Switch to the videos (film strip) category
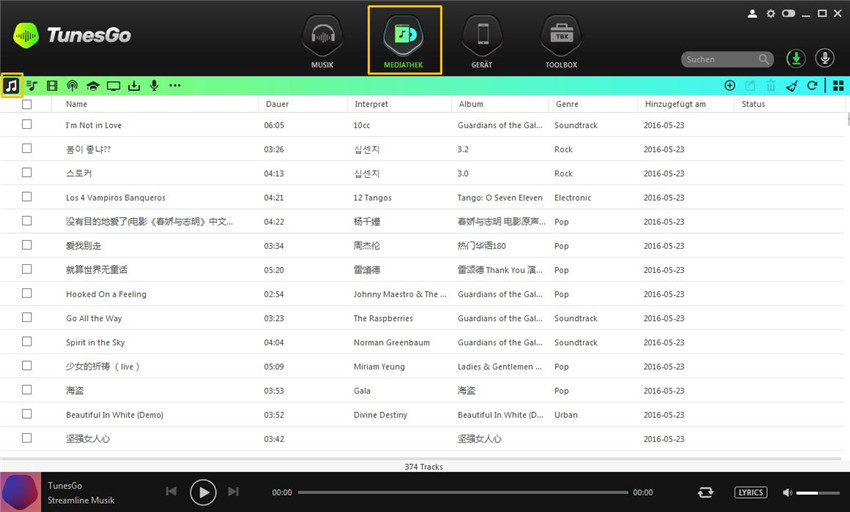This screenshot has width=850, height=512. pos(52,86)
